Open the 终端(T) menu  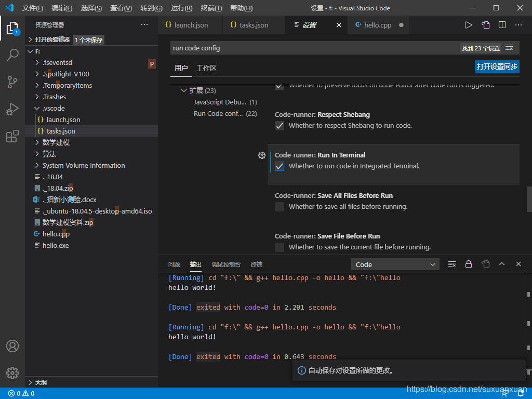pyautogui.click(x=211, y=8)
